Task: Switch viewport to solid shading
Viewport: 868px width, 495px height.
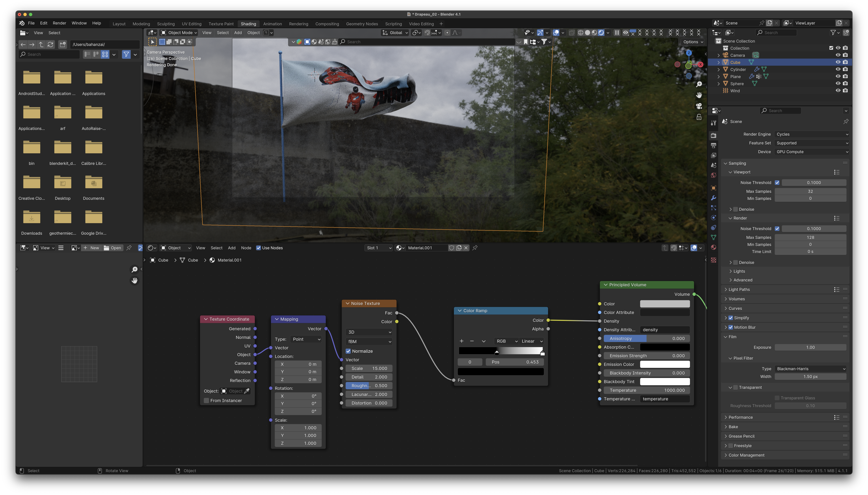Action: pyautogui.click(x=587, y=33)
